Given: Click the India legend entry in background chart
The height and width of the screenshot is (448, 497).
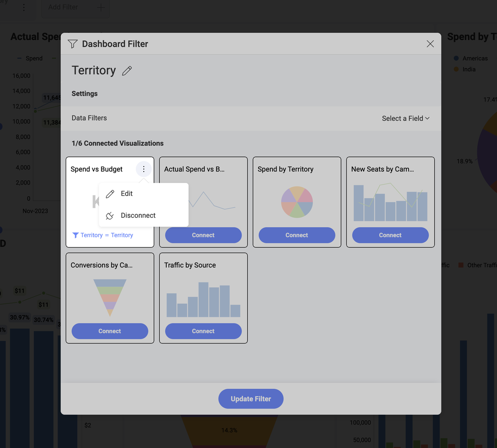Looking at the screenshot, I should (x=465, y=69).
